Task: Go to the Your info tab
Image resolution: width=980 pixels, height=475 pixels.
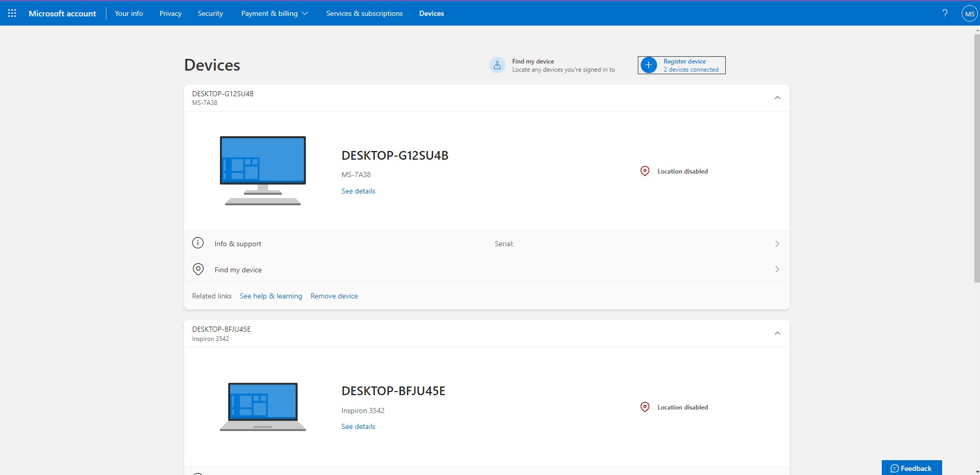Action: click(x=129, y=13)
